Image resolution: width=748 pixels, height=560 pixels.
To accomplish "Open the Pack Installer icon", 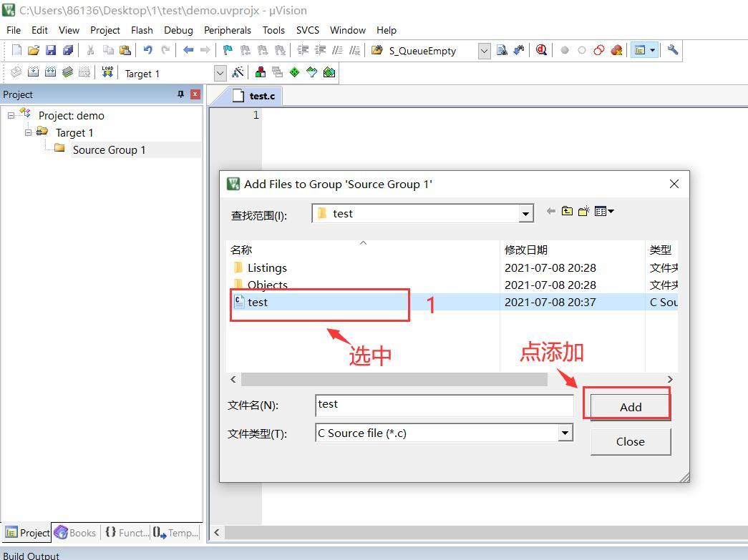I will tap(329, 72).
